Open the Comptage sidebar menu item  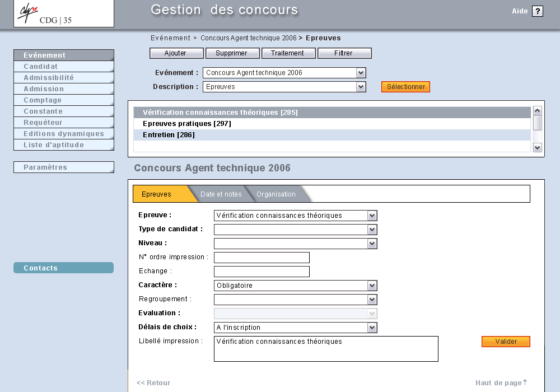tap(64, 100)
